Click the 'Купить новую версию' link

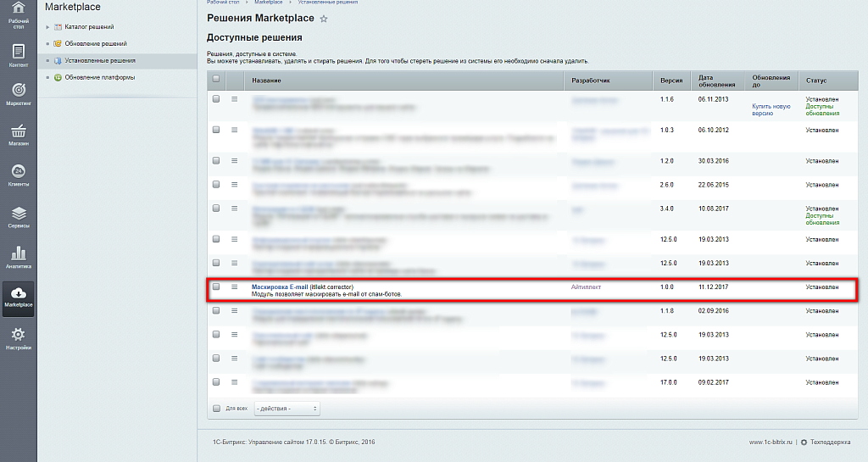(771, 109)
